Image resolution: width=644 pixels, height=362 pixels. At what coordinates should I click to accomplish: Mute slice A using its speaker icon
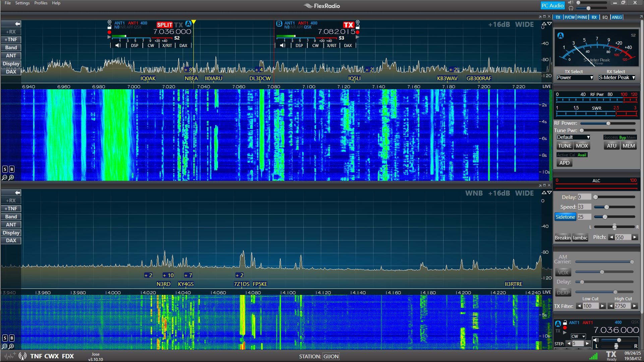click(118, 45)
